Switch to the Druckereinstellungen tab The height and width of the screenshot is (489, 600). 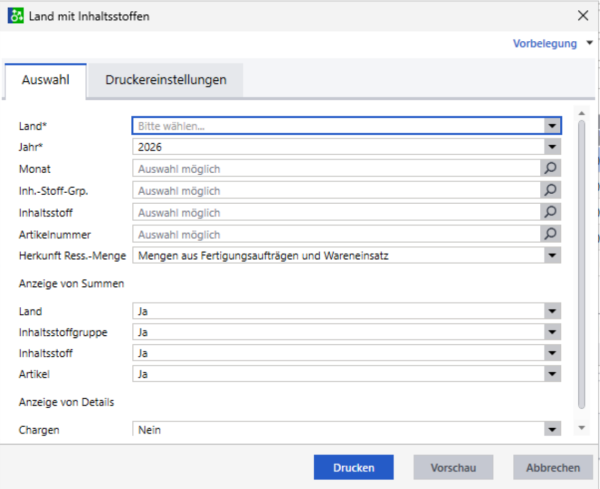point(166,80)
